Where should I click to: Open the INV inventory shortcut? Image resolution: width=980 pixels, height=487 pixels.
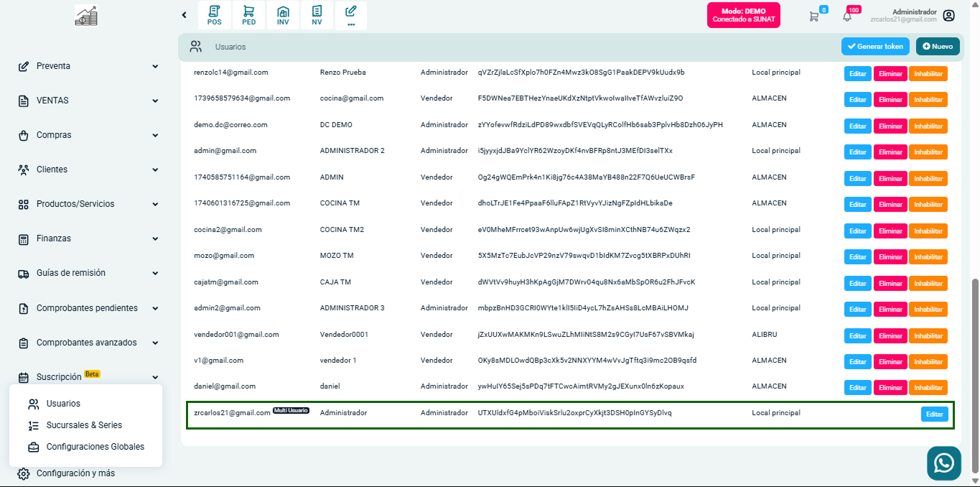click(283, 15)
